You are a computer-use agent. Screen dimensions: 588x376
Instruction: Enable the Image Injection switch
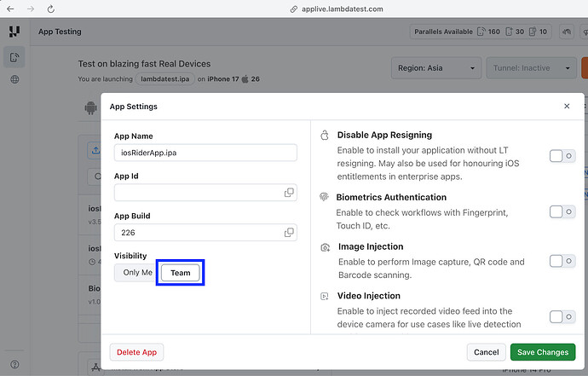tap(562, 261)
